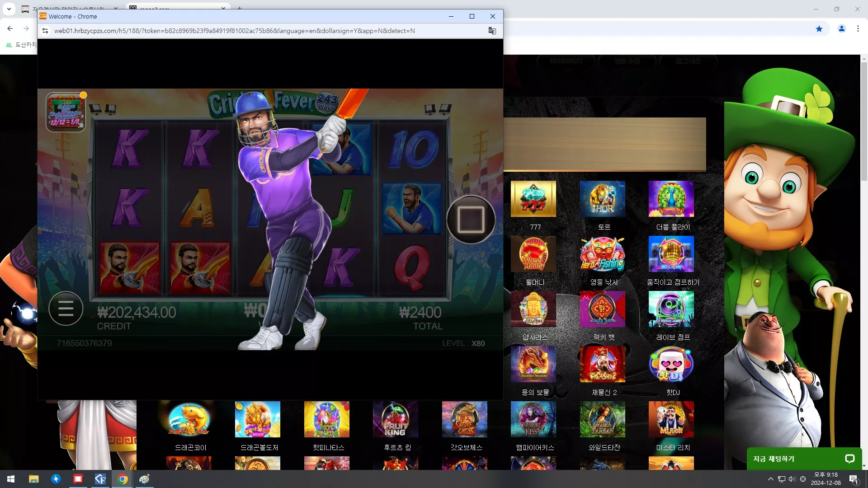Open the taskbar clock and calendar
The width and height of the screenshot is (868, 488).
(x=826, y=479)
